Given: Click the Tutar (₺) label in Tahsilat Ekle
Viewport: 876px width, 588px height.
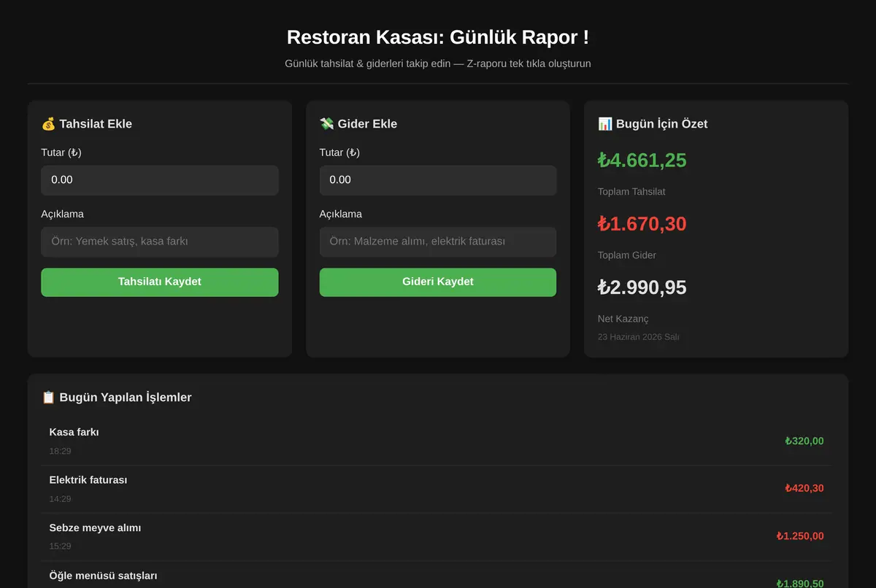Looking at the screenshot, I should point(61,152).
